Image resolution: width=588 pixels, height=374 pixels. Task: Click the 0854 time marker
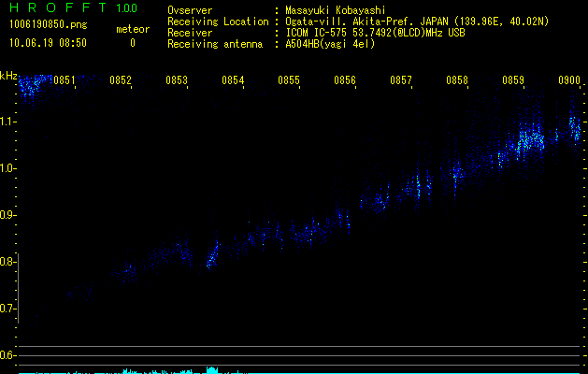(233, 80)
